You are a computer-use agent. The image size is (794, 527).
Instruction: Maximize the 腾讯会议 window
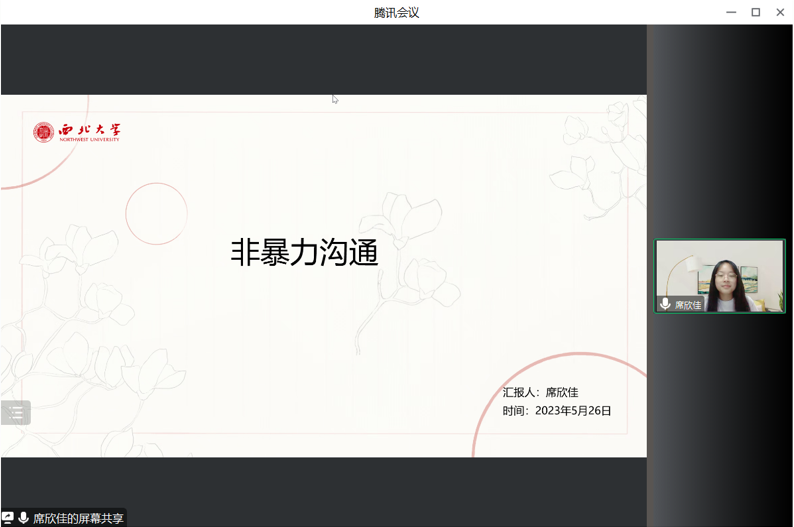tap(756, 12)
